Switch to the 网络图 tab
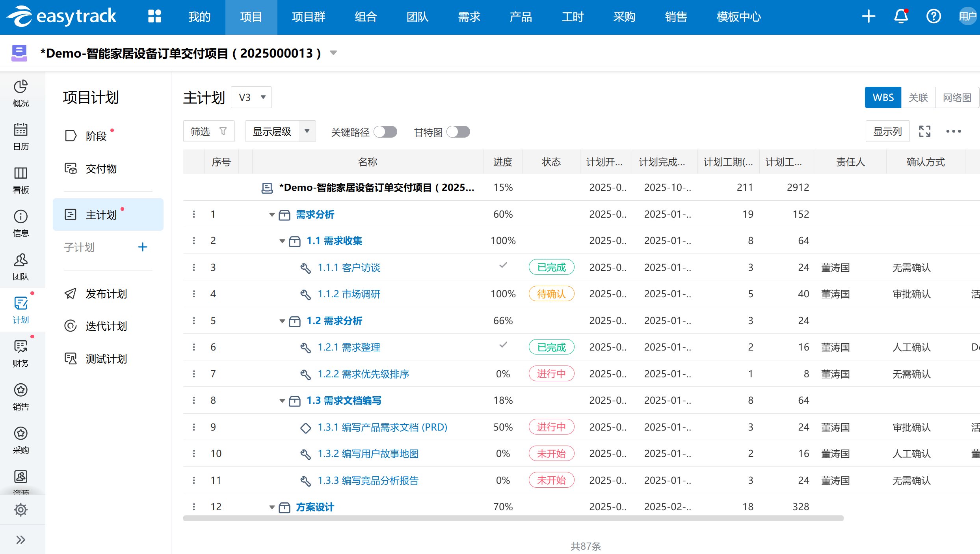Screen dimensions: 980x554 point(957,97)
